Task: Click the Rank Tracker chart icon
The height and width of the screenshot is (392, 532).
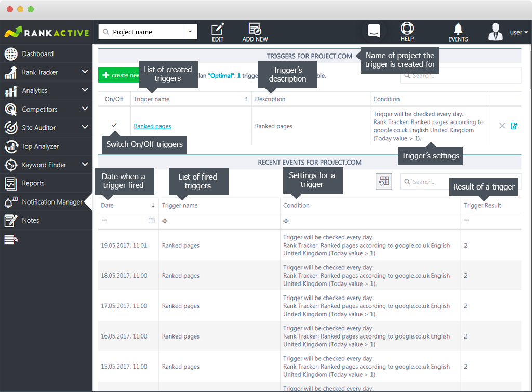Action: pos(11,72)
